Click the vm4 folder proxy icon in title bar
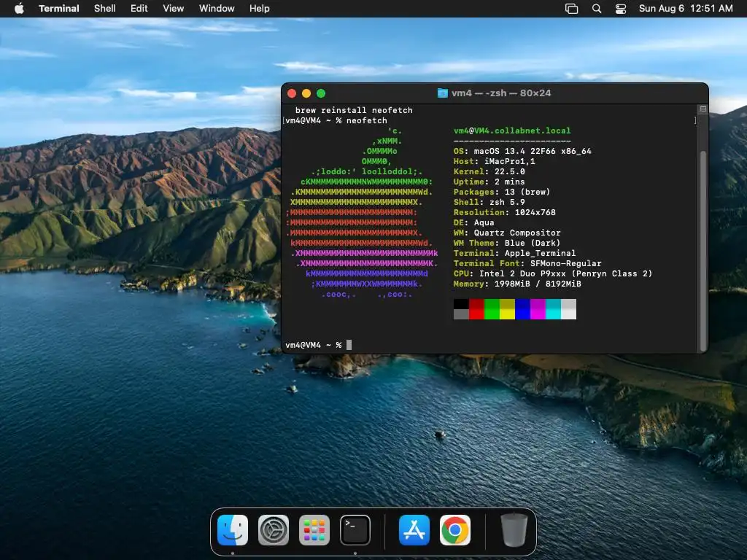Image resolution: width=747 pixels, height=560 pixels. [443, 93]
